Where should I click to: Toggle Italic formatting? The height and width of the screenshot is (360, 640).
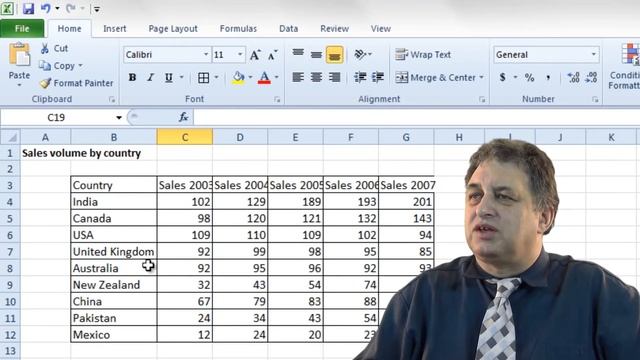coord(150,78)
